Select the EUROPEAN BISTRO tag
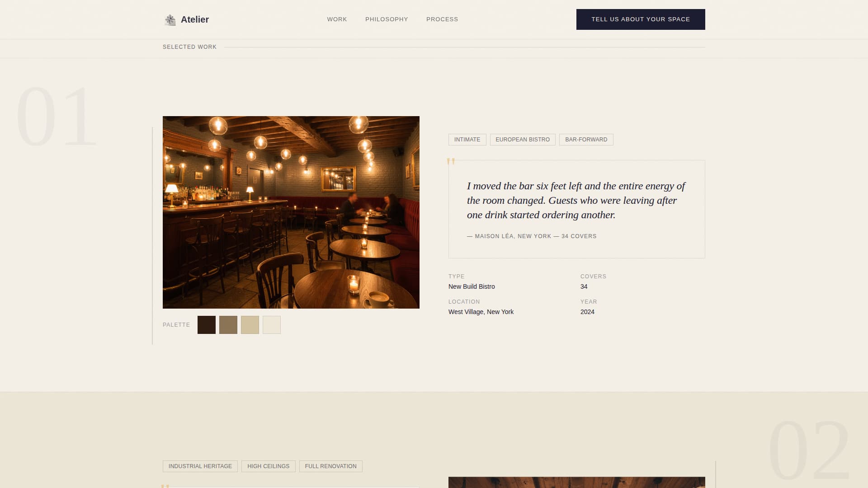Screen dimensions: 868x488 522,139
